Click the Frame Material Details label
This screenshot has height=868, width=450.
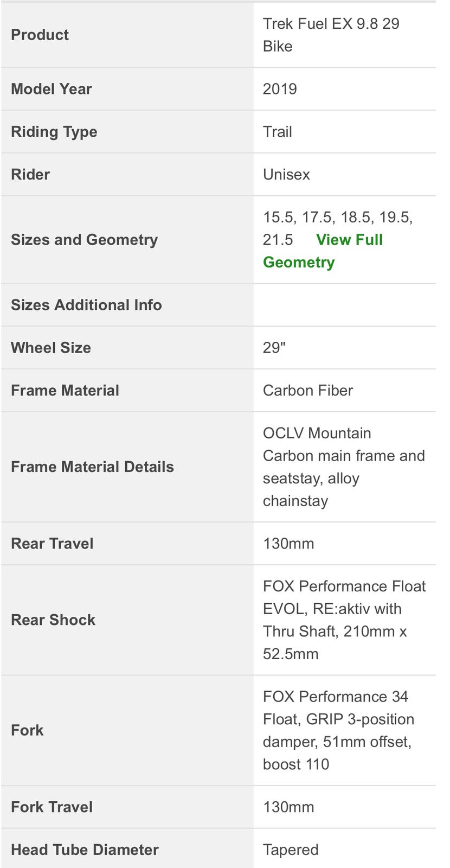click(x=92, y=467)
